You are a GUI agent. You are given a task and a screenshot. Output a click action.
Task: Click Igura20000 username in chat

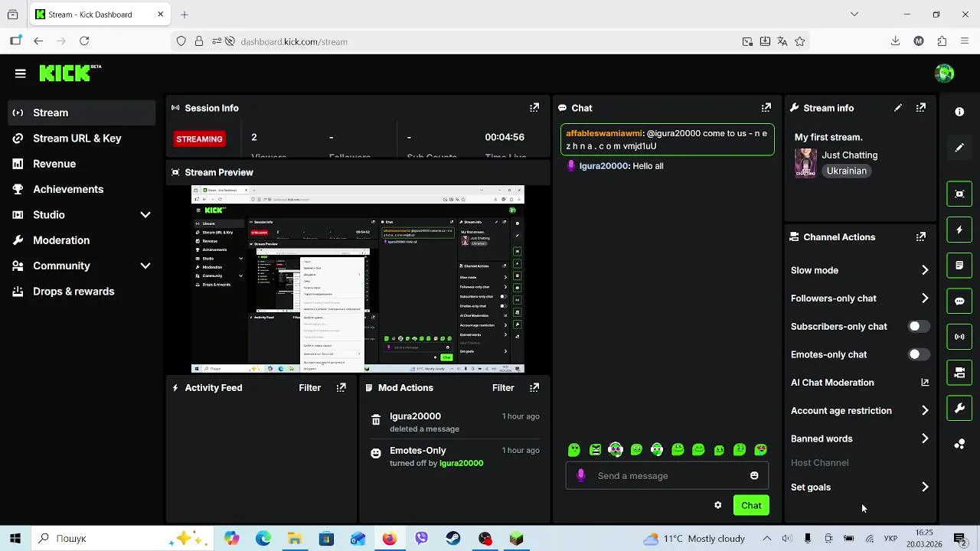pos(603,166)
